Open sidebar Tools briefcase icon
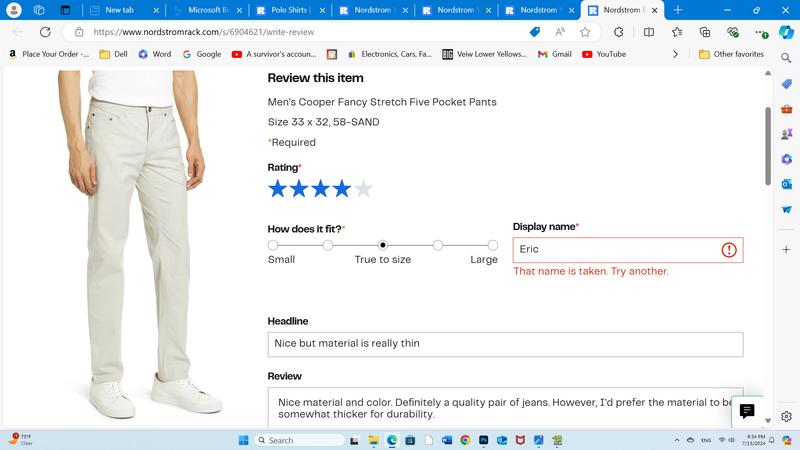This screenshot has height=450, width=800. tap(786, 109)
